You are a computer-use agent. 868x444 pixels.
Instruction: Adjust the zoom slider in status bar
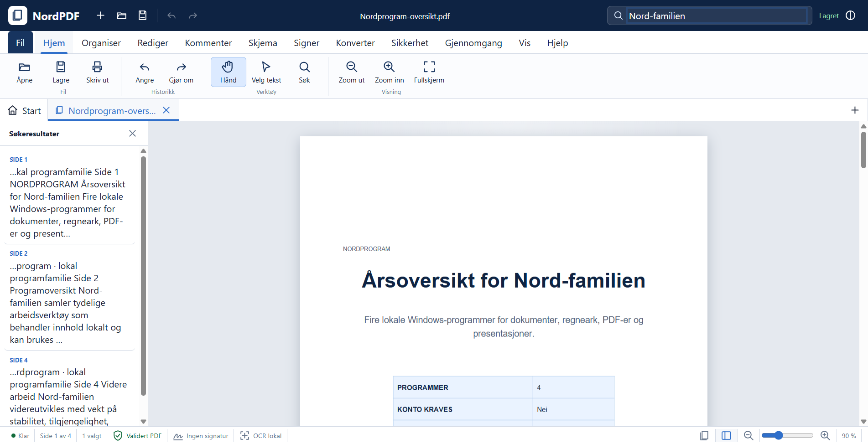(788, 436)
